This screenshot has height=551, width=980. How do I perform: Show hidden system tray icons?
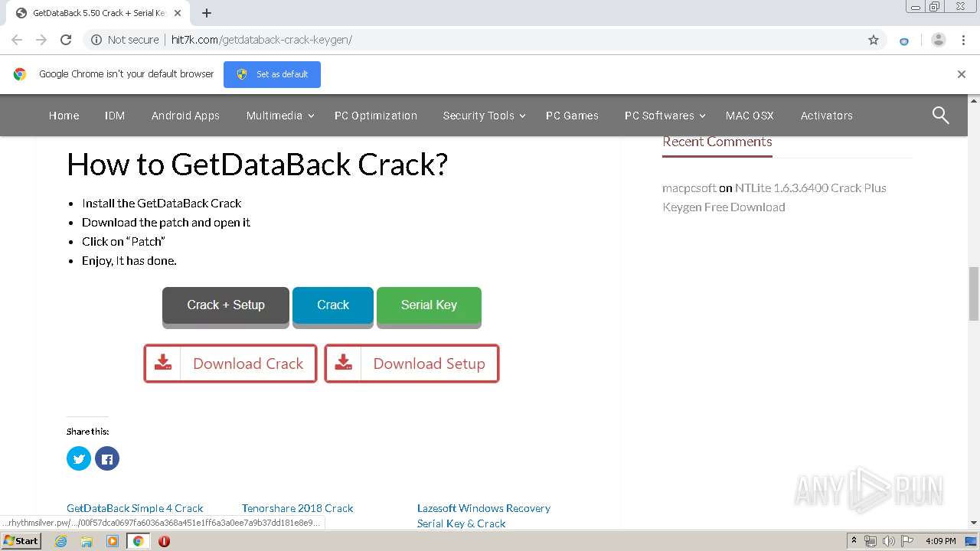click(854, 541)
